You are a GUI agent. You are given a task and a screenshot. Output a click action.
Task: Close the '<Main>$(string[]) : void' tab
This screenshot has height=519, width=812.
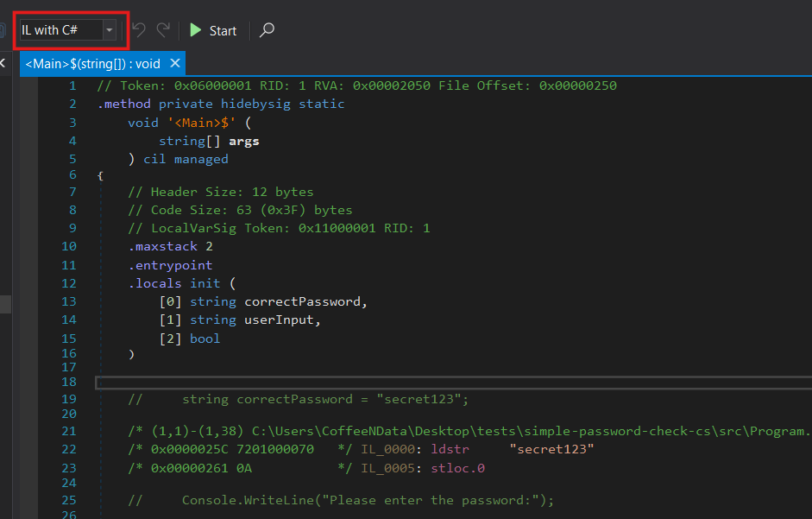point(175,63)
